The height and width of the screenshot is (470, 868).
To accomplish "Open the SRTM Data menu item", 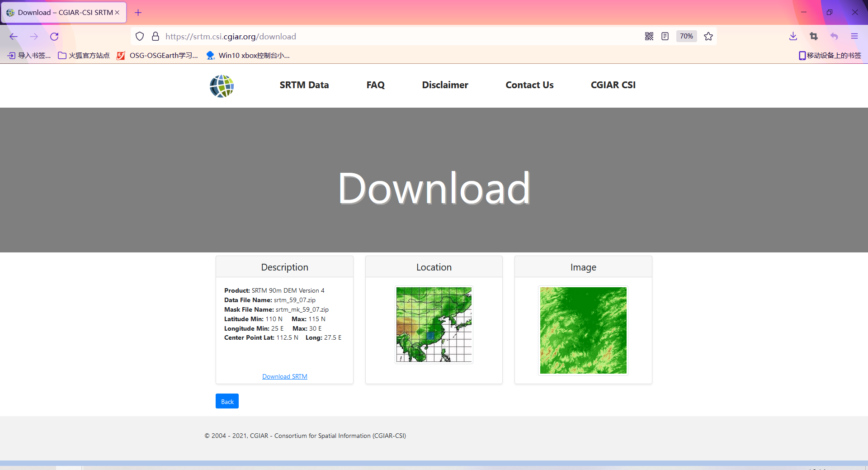I will point(304,85).
